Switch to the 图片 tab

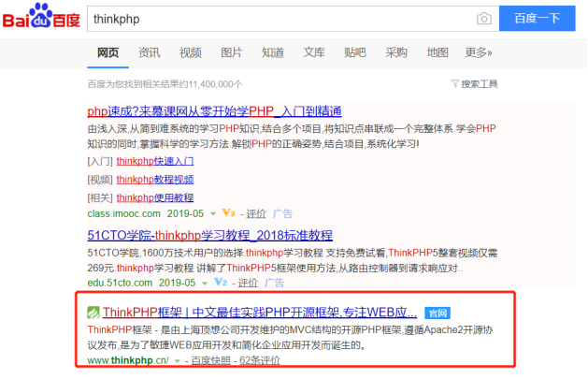(232, 52)
